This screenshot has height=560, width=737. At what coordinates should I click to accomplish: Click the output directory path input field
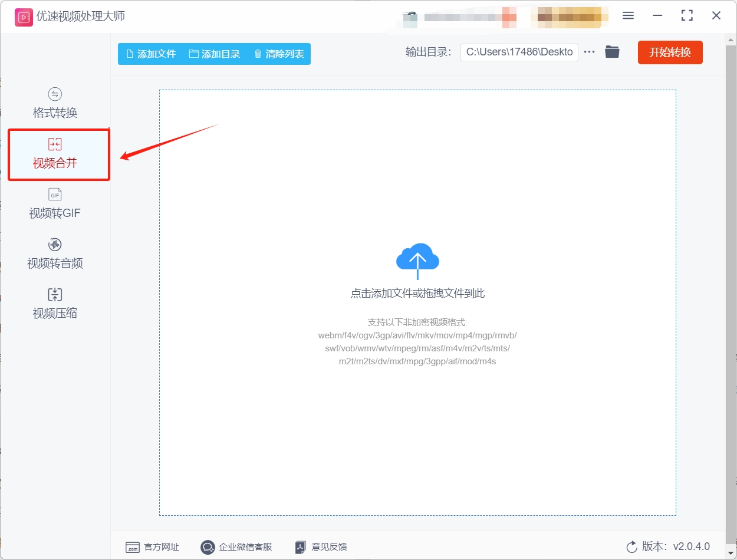[x=519, y=52]
